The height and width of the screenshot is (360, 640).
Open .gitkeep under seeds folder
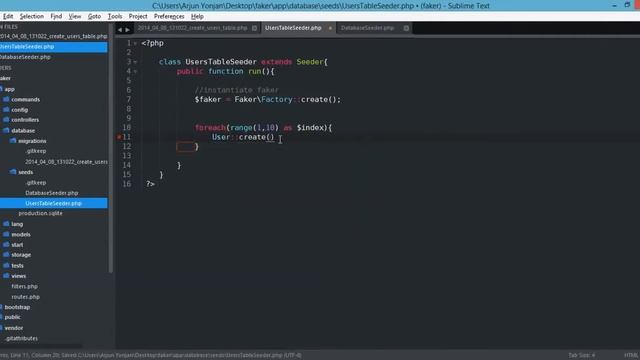coord(36,182)
